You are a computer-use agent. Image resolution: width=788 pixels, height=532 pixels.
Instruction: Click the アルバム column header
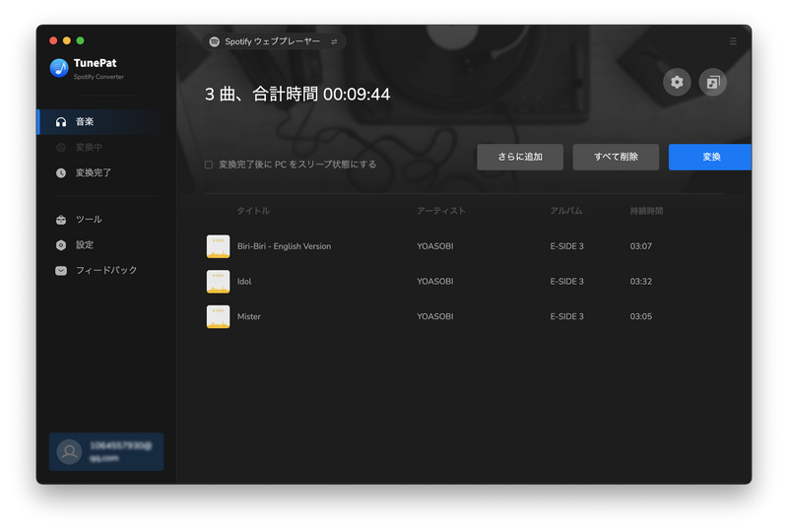(565, 211)
